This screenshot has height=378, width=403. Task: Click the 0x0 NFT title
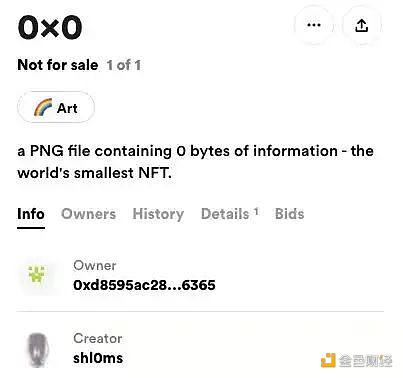point(50,28)
